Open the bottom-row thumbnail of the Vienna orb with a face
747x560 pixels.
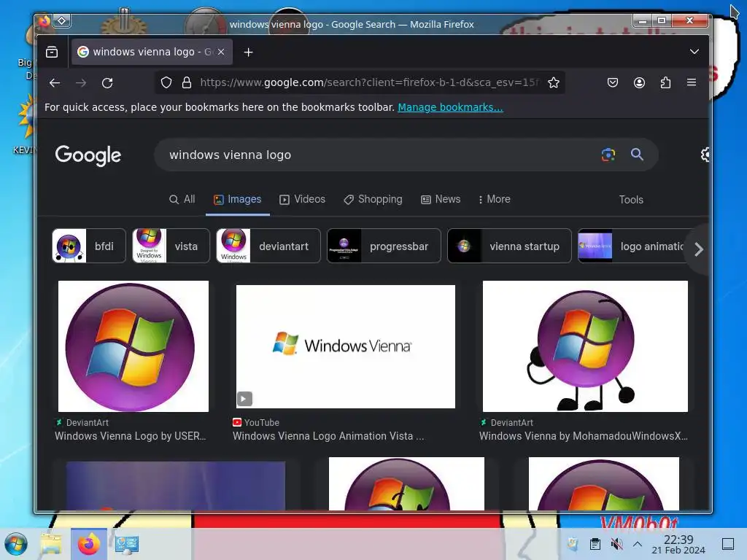(406, 484)
